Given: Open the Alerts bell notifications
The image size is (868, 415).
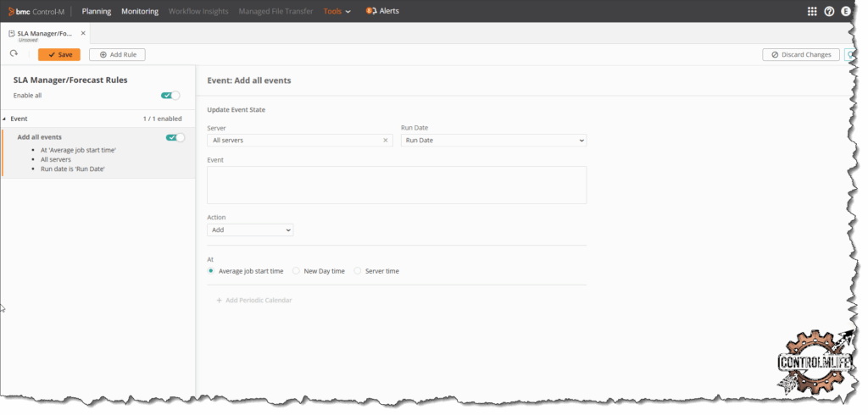Looking at the screenshot, I should [x=382, y=11].
